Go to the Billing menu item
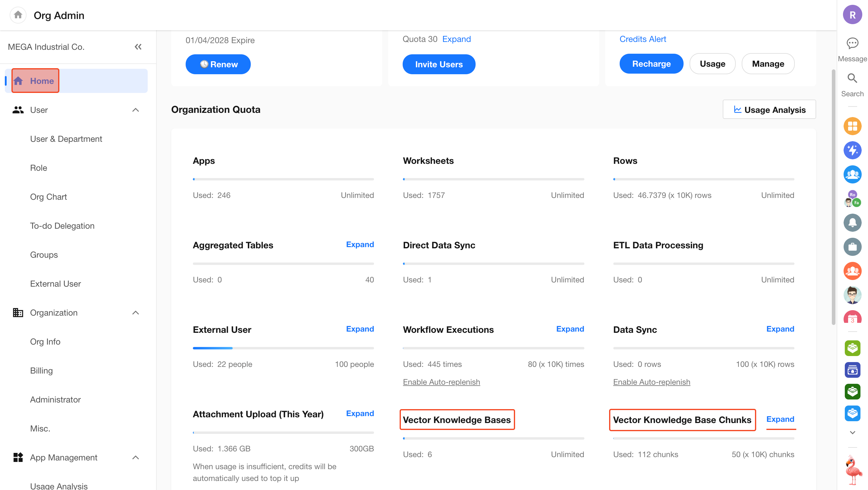Screen dimensions: 868x490 41,370
